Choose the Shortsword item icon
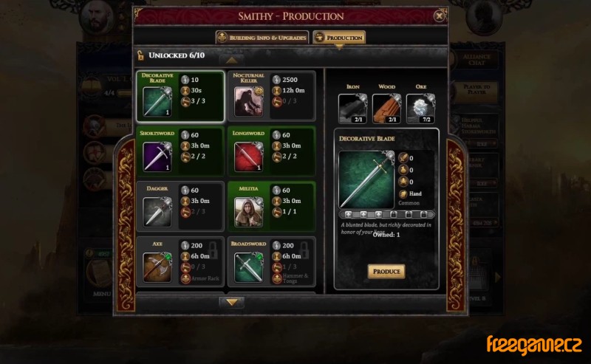Viewport: 591px width, 364px height. (157, 157)
